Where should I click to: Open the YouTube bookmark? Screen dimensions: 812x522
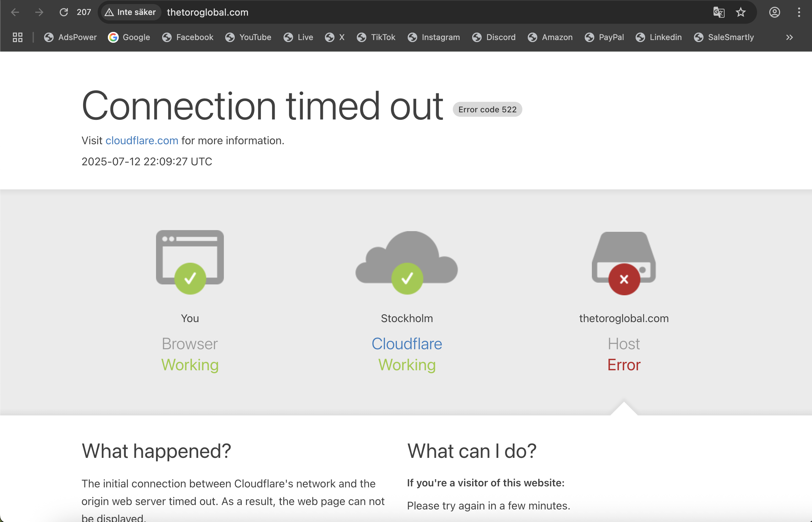coord(248,37)
